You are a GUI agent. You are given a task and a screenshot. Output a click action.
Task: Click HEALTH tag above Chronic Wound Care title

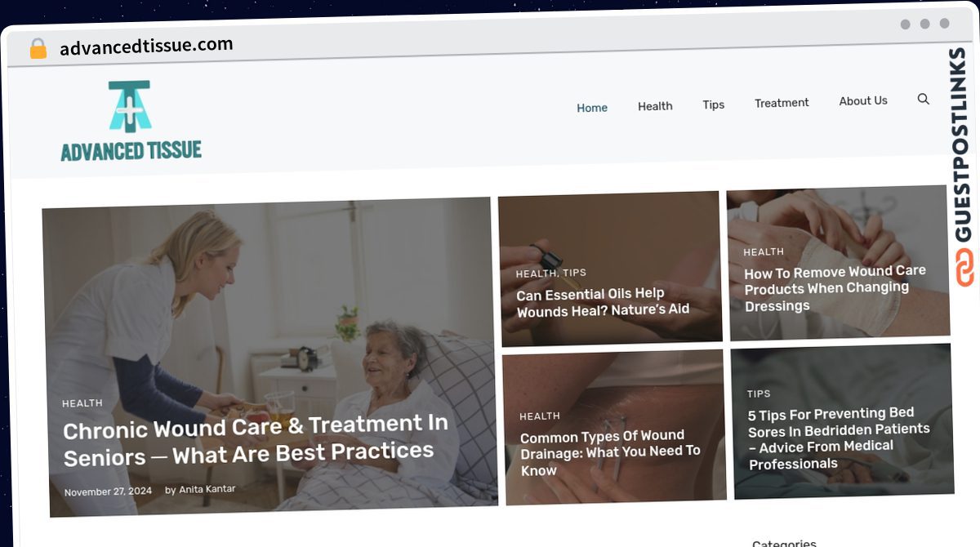click(82, 403)
